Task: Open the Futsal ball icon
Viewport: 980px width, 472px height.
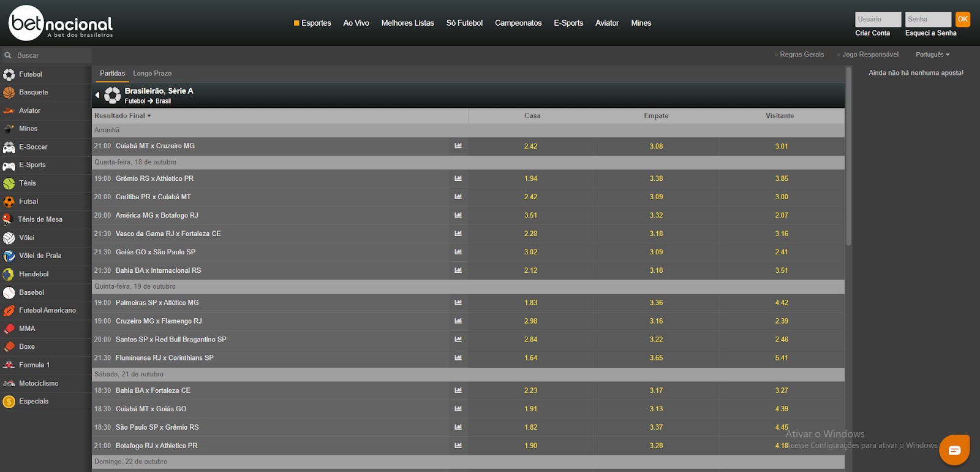Action: click(x=9, y=202)
